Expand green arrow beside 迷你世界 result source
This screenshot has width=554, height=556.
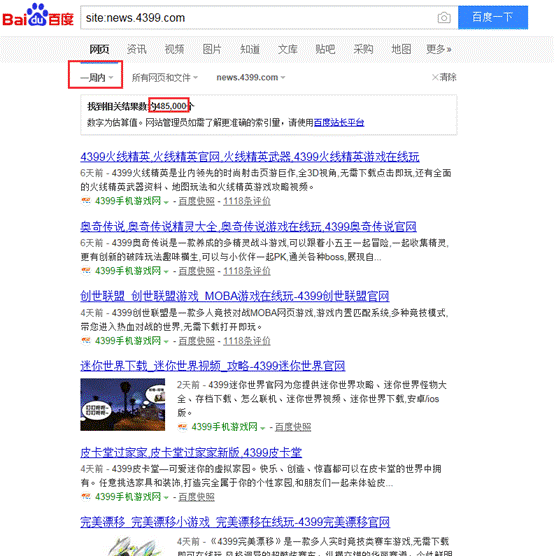(x=262, y=428)
